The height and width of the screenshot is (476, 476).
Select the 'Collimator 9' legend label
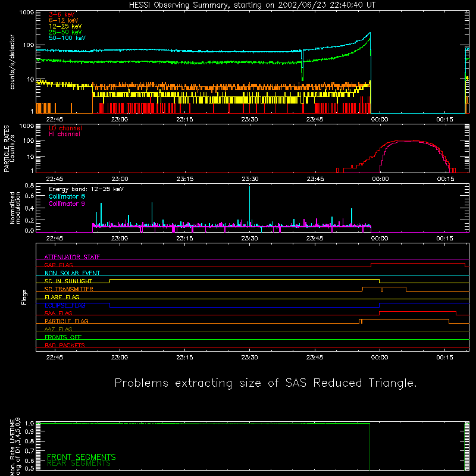click(x=67, y=203)
